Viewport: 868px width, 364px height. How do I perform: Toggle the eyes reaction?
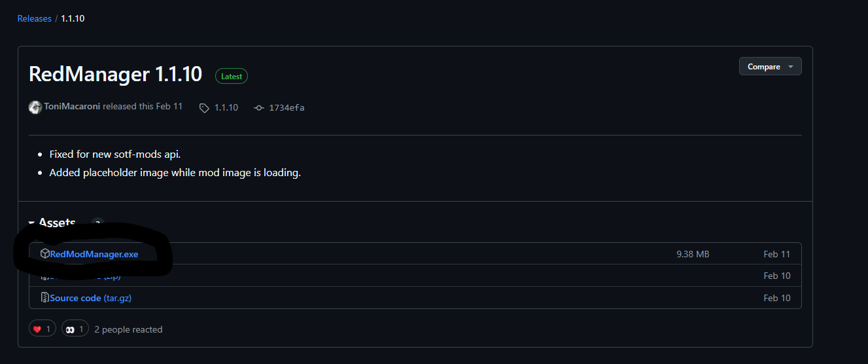pos(75,329)
